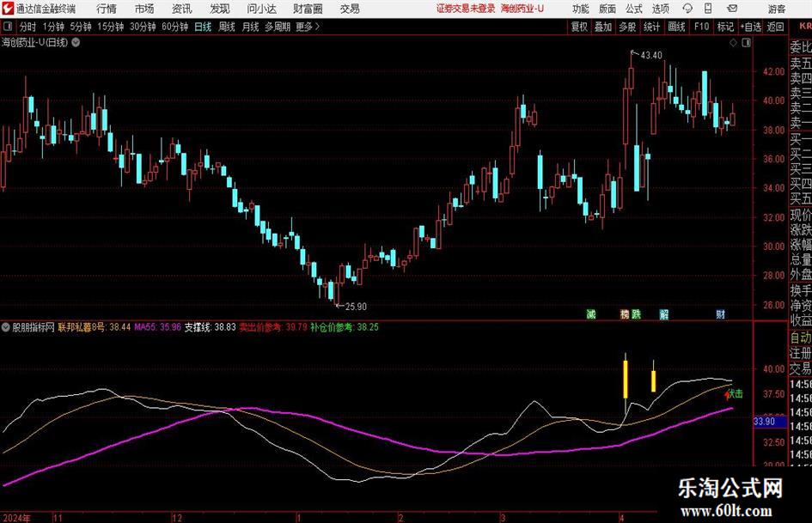Switch to 15分钟 period
This screenshot has height=523, width=812.
click(110, 27)
